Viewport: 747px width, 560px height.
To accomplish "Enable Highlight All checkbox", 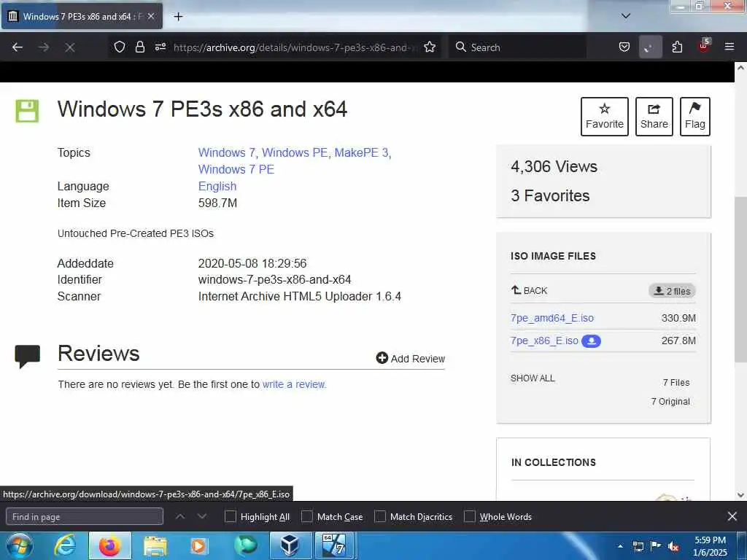I will tap(230, 517).
